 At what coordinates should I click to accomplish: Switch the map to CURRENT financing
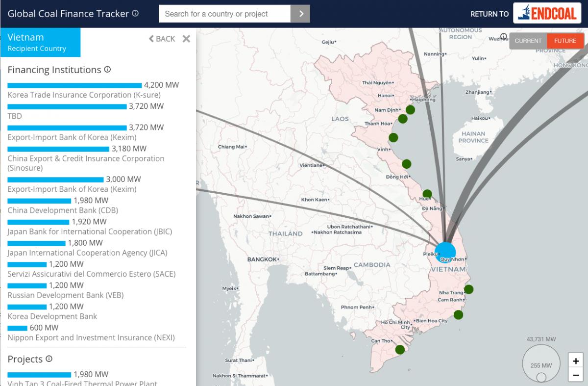528,41
